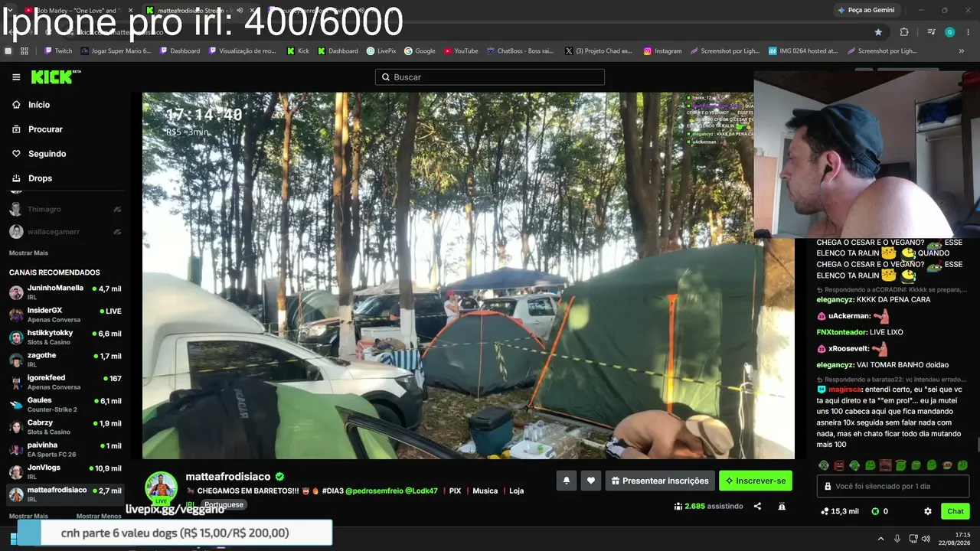
Task: Click the notification bell button
Action: [x=567, y=481]
